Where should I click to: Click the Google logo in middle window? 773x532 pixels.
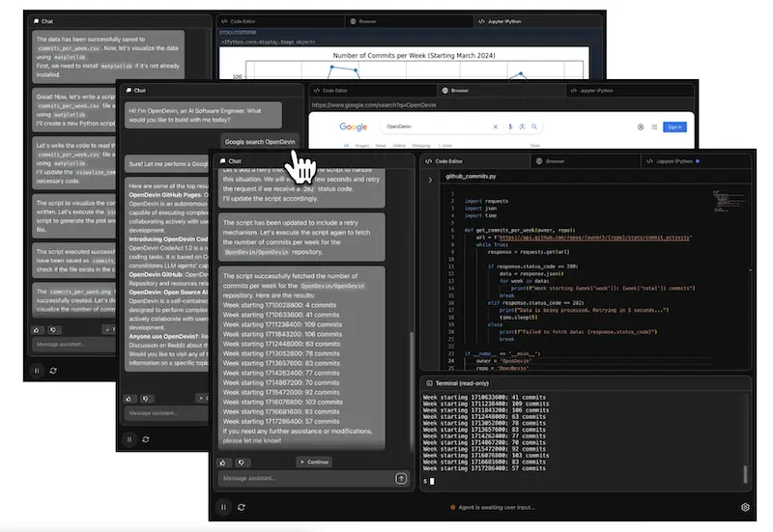pyautogui.click(x=354, y=126)
